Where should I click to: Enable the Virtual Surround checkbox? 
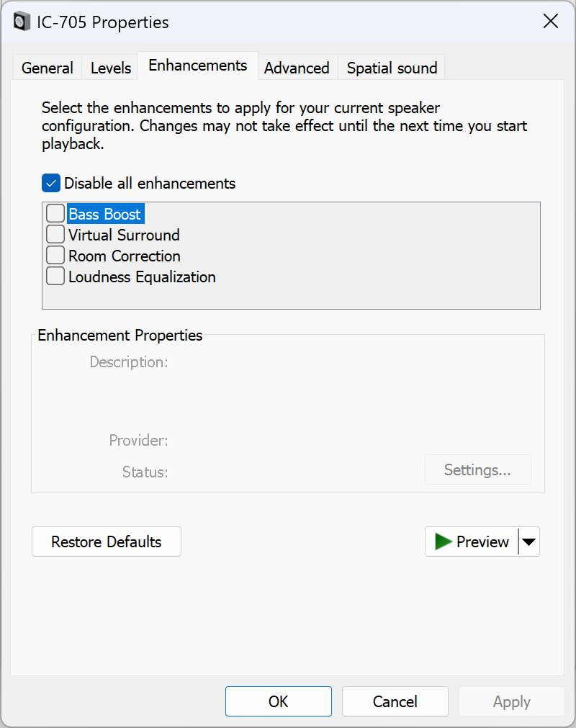tap(55, 235)
